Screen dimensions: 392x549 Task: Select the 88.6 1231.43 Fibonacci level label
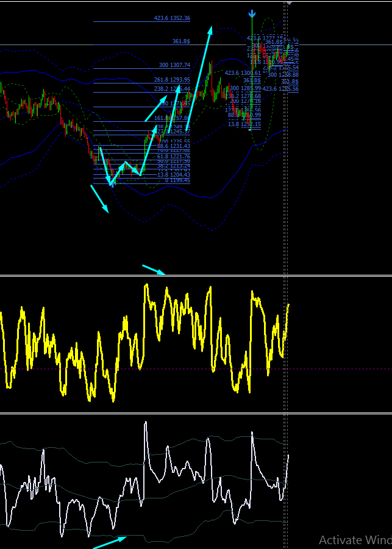click(174, 146)
